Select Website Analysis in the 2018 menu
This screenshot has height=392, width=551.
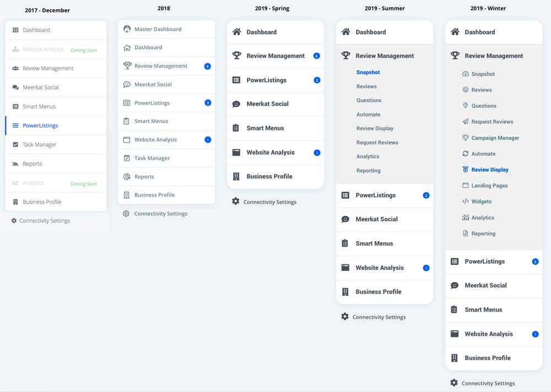166,140
